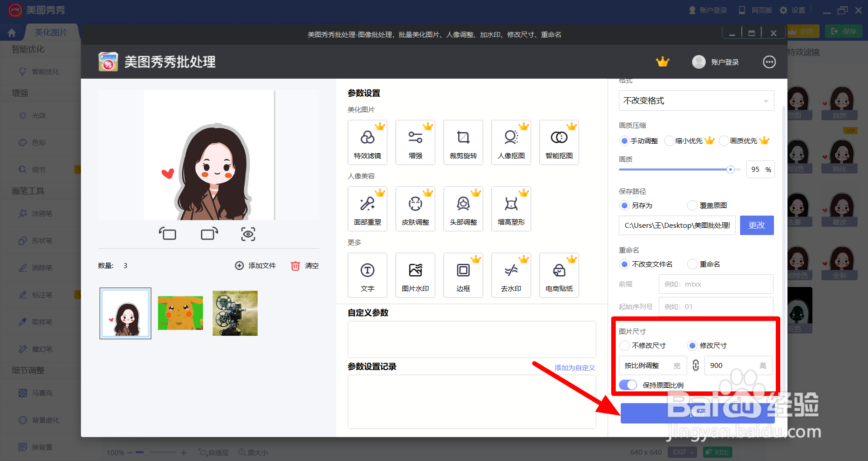The image size is (868, 461).
Task: Open the 不改变格式 format dropdown
Action: (x=696, y=100)
